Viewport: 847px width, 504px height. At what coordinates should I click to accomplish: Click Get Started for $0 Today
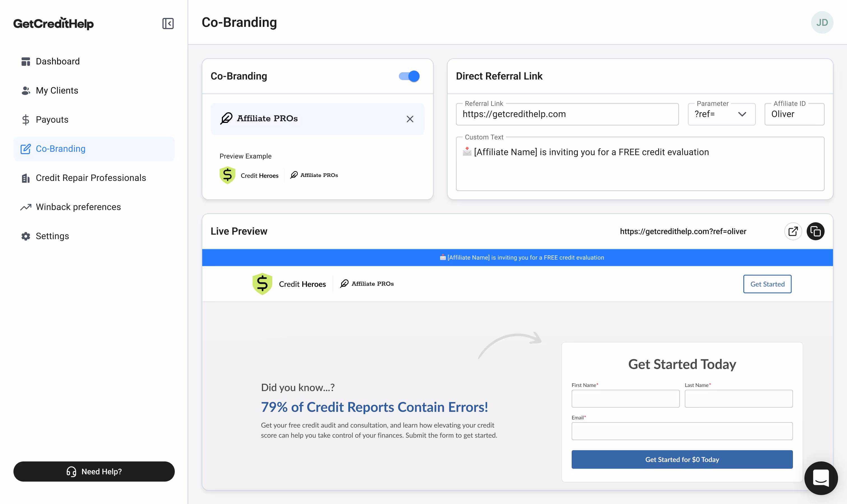[682, 459]
